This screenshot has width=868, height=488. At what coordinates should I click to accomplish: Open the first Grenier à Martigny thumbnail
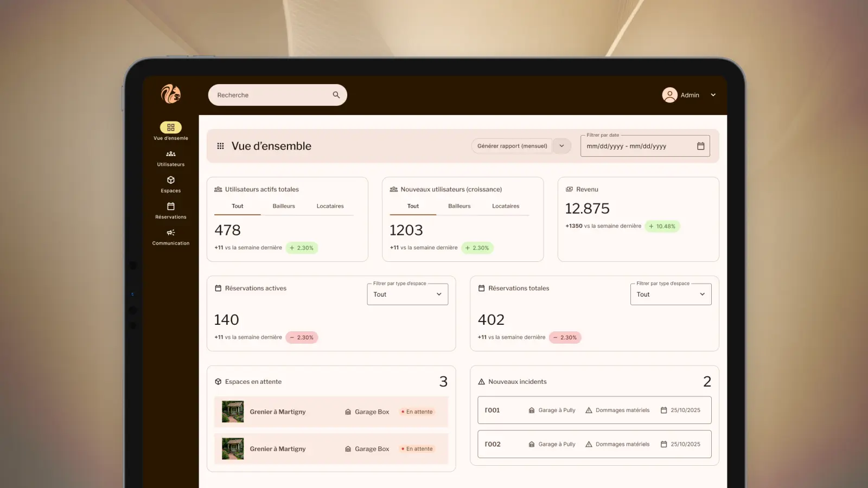[233, 412]
